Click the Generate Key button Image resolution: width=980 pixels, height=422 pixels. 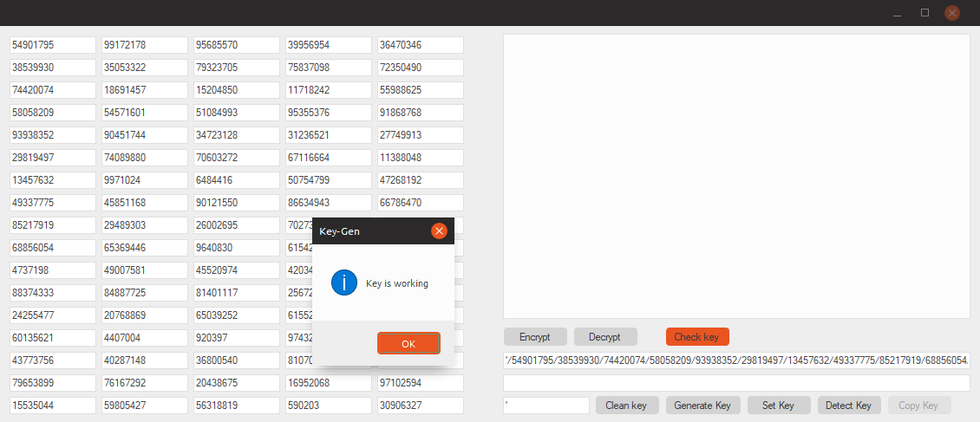702,406
